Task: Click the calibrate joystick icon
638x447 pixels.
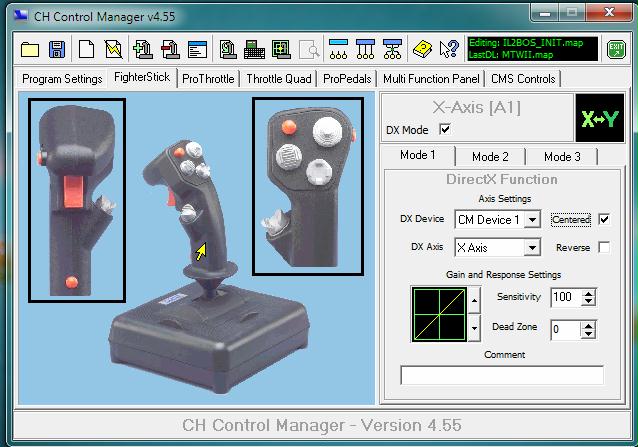Action: [x=228, y=50]
